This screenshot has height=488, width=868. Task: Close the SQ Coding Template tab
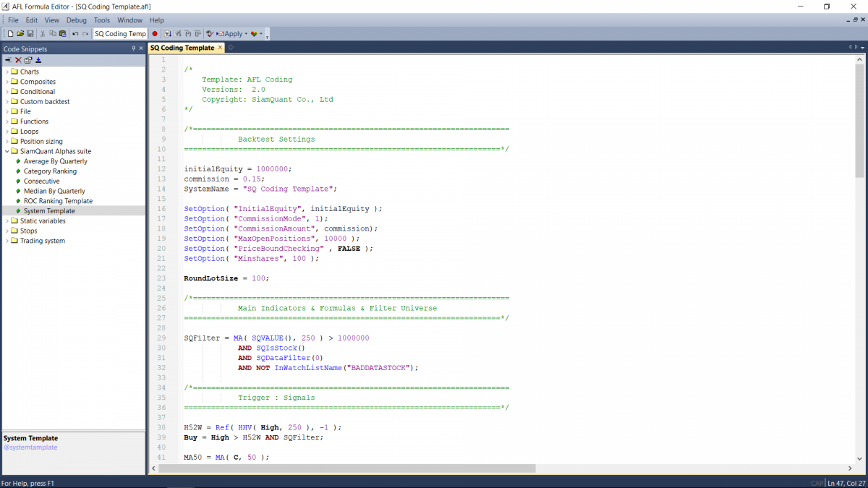tap(221, 48)
